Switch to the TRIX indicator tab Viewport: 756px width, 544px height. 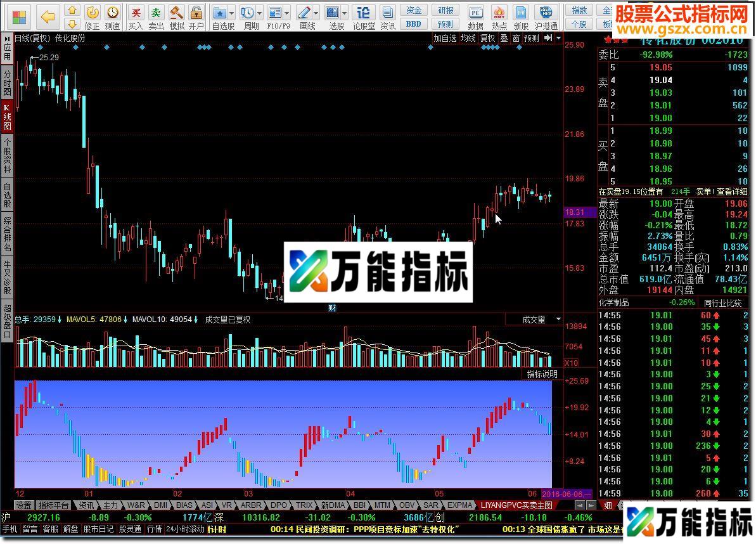click(x=304, y=505)
